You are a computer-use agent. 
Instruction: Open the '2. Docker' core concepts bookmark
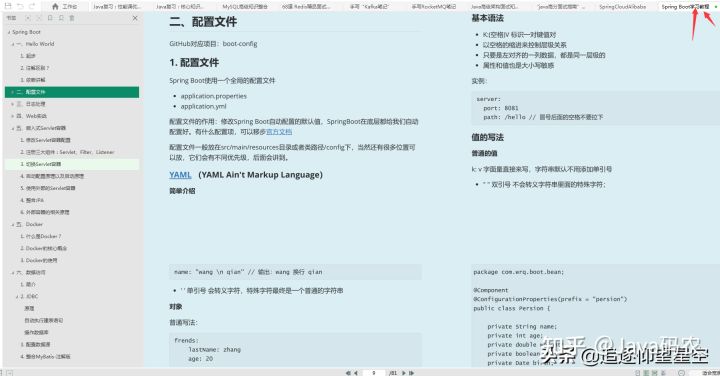coord(44,248)
